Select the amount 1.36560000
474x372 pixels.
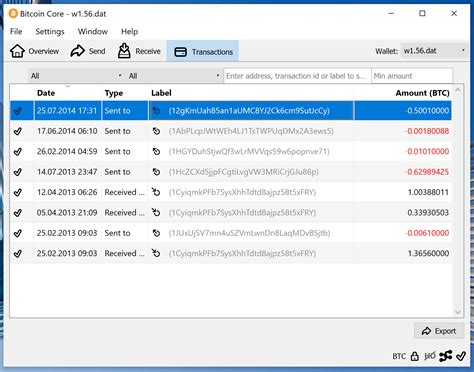(428, 254)
